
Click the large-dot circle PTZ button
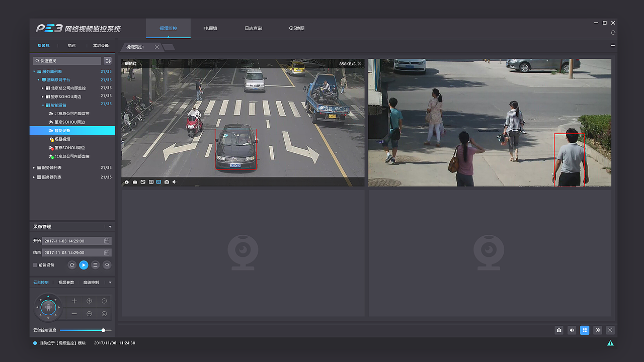(104, 314)
